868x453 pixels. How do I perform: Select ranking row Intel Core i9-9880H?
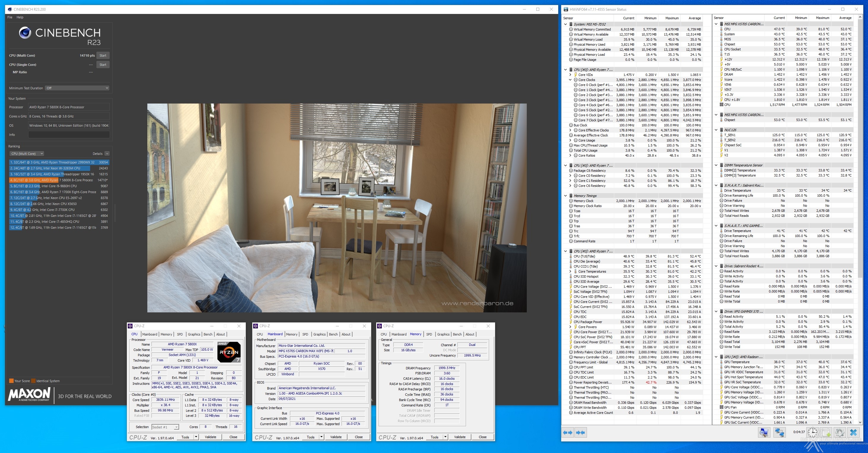pyautogui.click(x=59, y=186)
